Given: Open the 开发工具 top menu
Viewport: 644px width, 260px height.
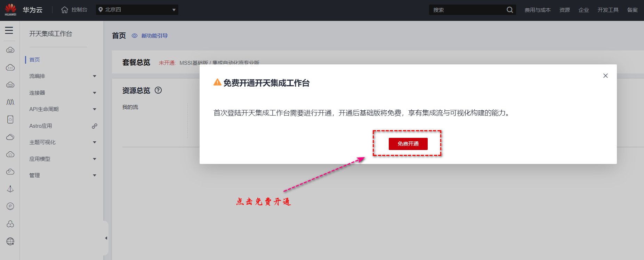Looking at the screenshot, I should coord(608,10).
